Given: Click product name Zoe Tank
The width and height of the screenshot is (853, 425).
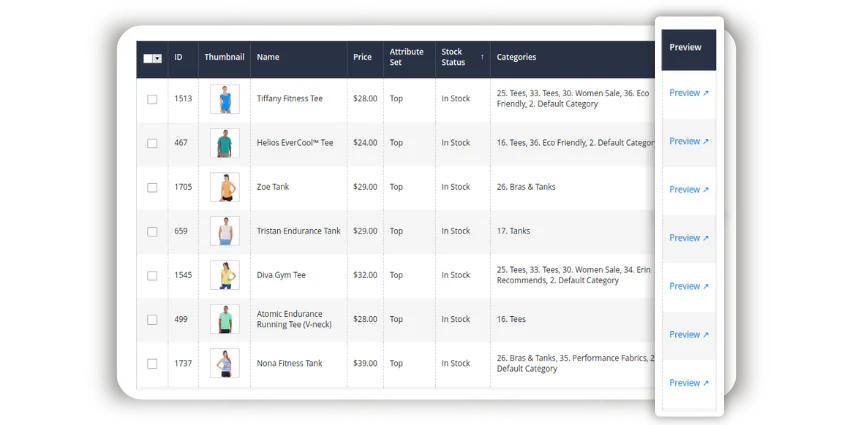Looking at the screenshot, I should pos(273,187).
